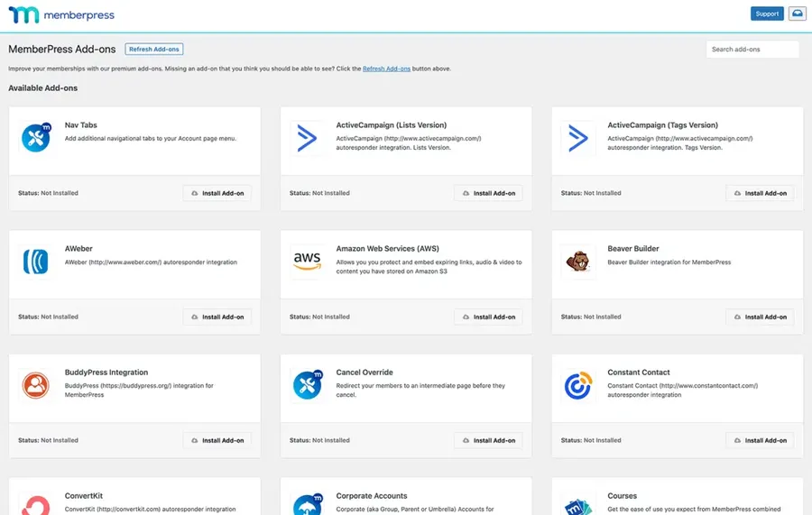The width and height of the screenshot is (812, 515).
Task: Click Cancel Override Status: Not Installed text
Action: [319, 440]
